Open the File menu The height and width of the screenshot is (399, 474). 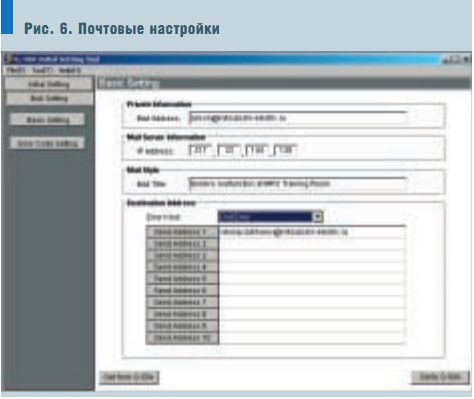point(16,70)
